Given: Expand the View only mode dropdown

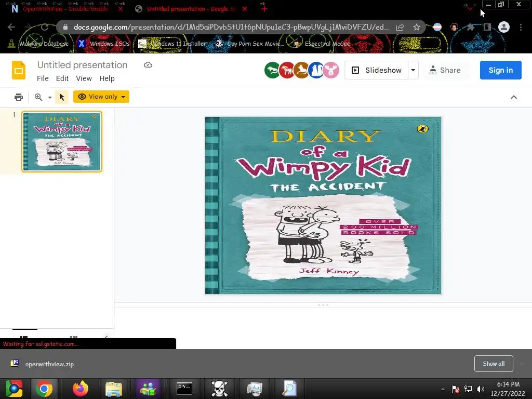Looking at the screenshot, I should (101, 97).
